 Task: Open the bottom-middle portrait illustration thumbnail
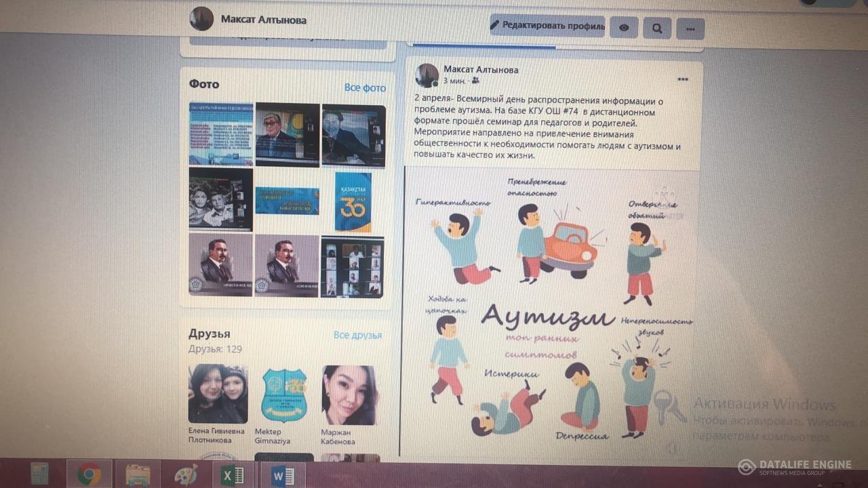(287, 266)
